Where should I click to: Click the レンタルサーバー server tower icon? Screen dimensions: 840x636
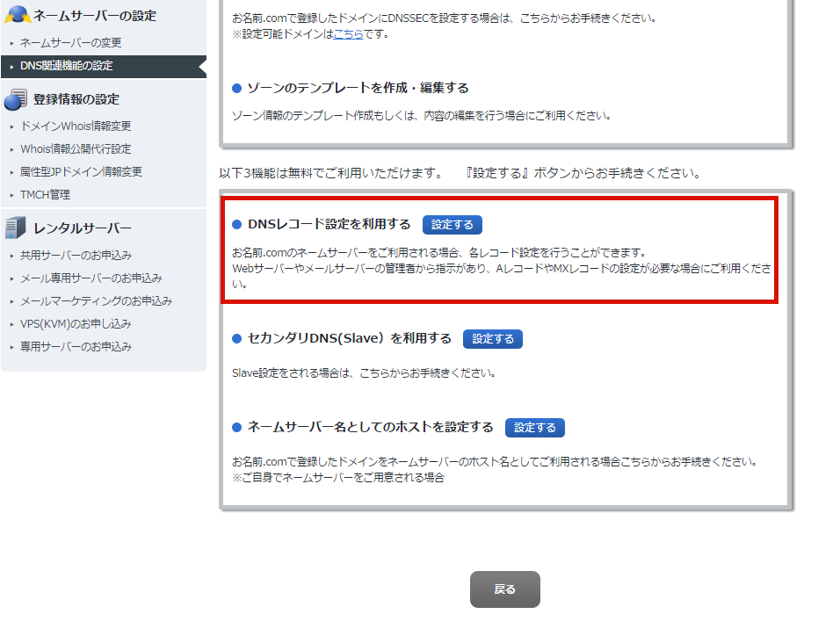coord(16,228)
